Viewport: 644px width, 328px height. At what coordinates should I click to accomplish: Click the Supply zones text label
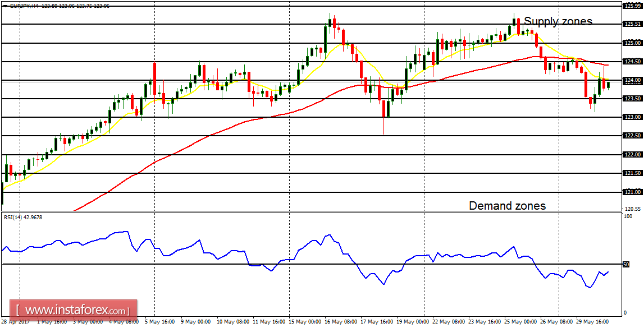[558, 21]
